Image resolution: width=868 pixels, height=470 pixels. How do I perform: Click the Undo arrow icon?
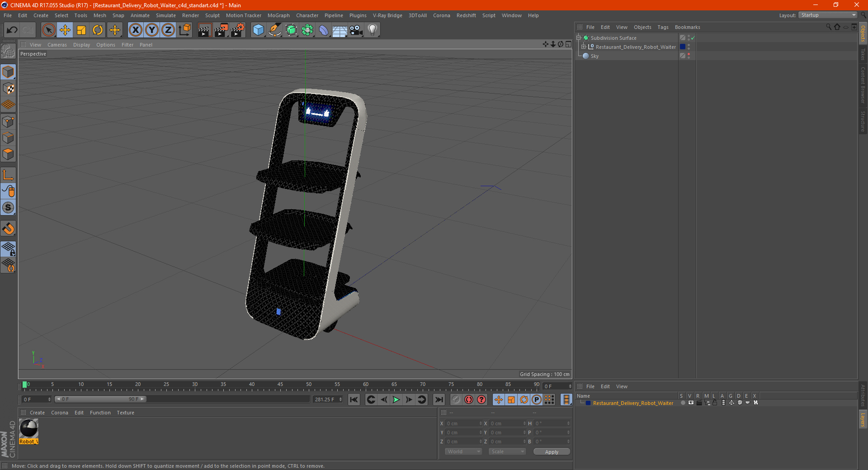[12, 30]
